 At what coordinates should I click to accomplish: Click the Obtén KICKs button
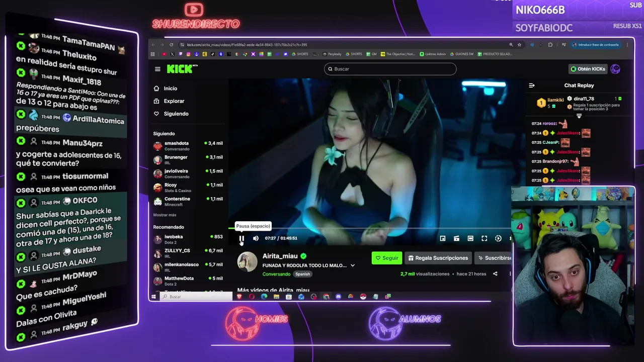[x=588, y=69]
